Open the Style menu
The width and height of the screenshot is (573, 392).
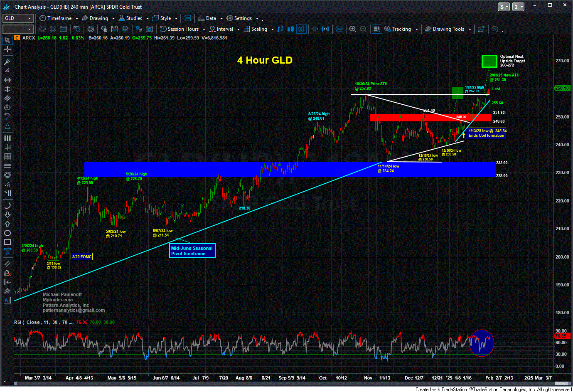click(162, 18)
